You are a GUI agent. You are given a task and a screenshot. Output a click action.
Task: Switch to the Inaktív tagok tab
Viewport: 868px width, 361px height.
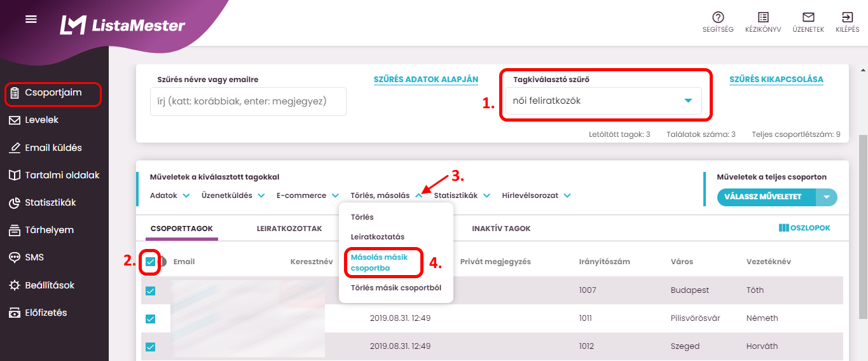coord(501,229)
